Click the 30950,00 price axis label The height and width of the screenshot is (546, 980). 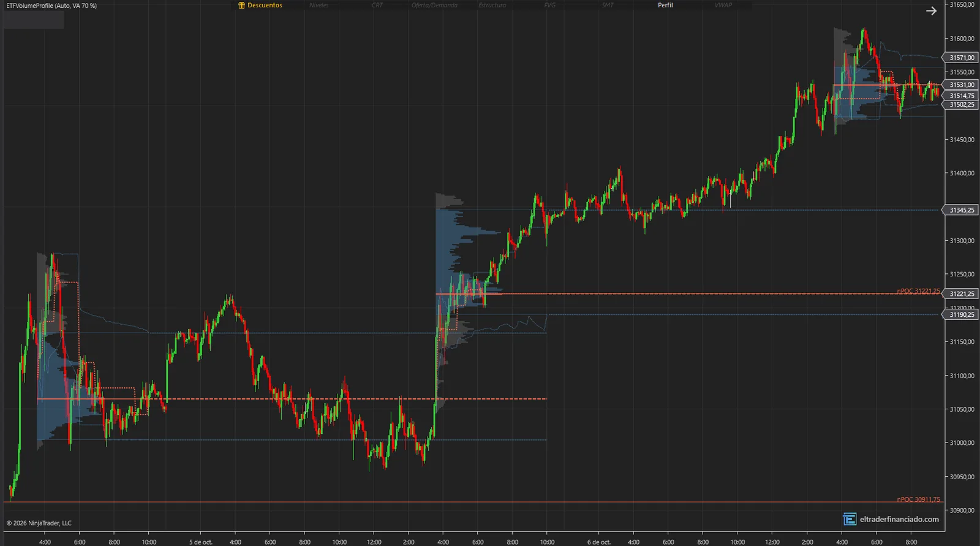point(962,477)
